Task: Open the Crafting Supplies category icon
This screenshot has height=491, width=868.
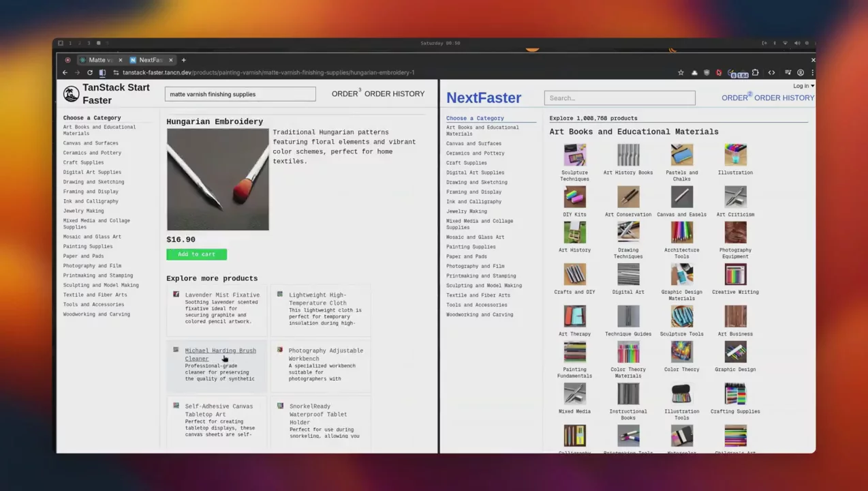Action: pos(735,394)
